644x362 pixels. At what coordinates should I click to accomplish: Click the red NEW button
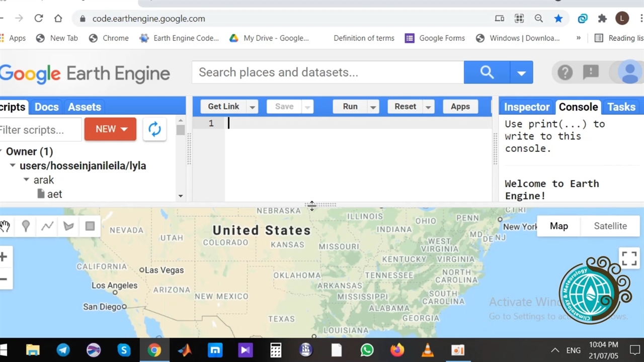(x=110, y=129)
